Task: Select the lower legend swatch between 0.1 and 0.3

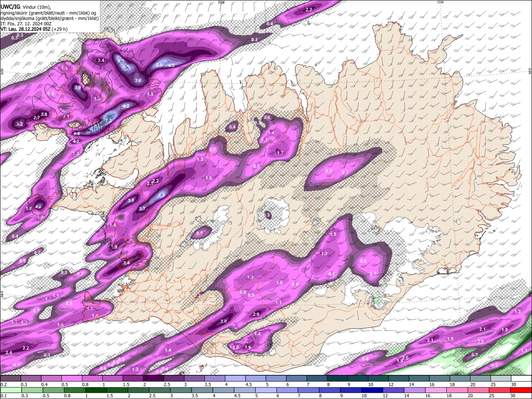Action: tap(11, 390)
